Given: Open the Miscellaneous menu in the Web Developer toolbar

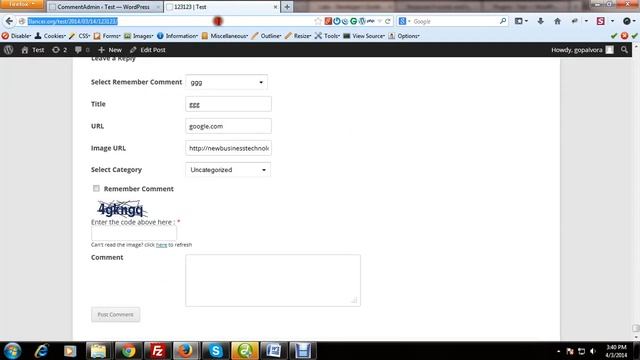Looking at the screenshot, I should pyautogui.click(x=225, y=36).
